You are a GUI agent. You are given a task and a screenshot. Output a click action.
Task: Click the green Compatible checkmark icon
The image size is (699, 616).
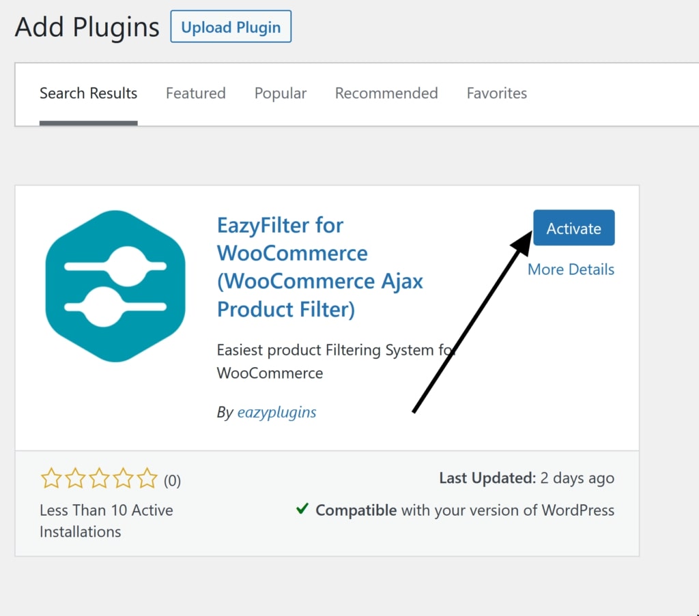pyautogui.click(x=302, y=508)
